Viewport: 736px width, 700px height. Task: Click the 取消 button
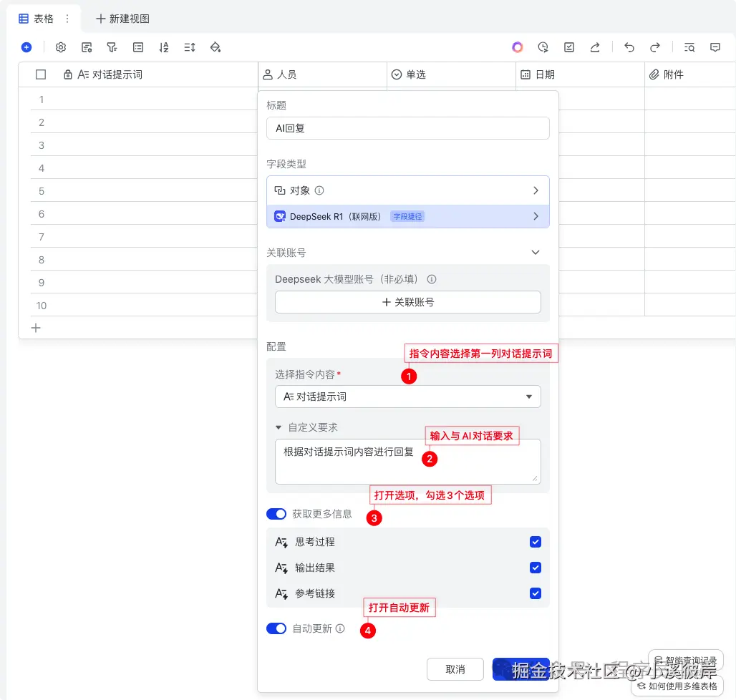pos(455,669)
